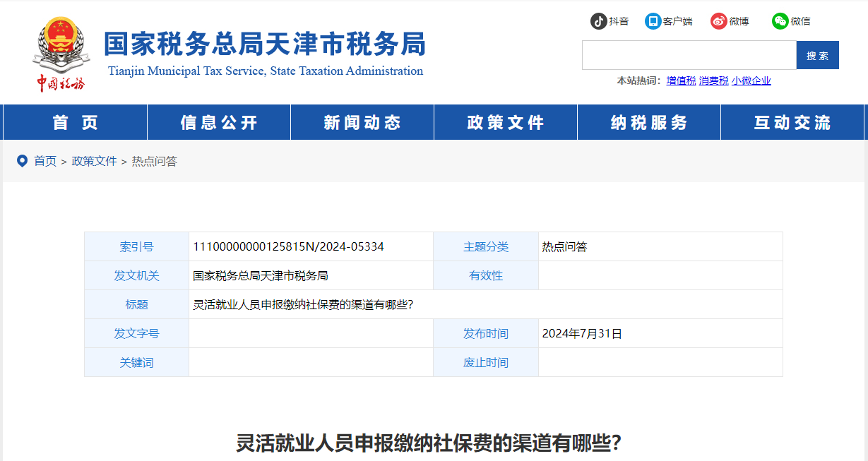Click the large article heading 灵活就业人员申报缴纳社保费的渠道有哪些?

(429, 443)
